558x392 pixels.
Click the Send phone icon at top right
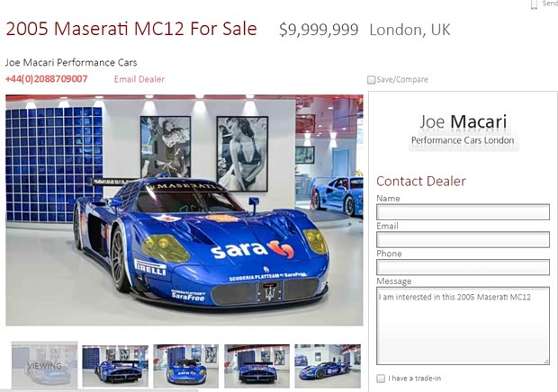(x=534, y=4)
